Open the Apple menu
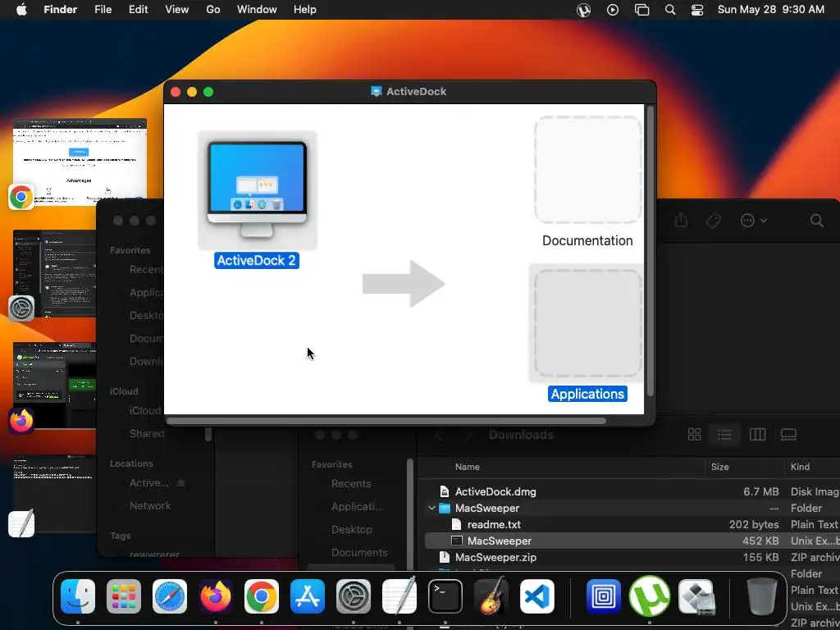Screen dimensions: 840x630 pyautogui.click(x=21, y=10)
